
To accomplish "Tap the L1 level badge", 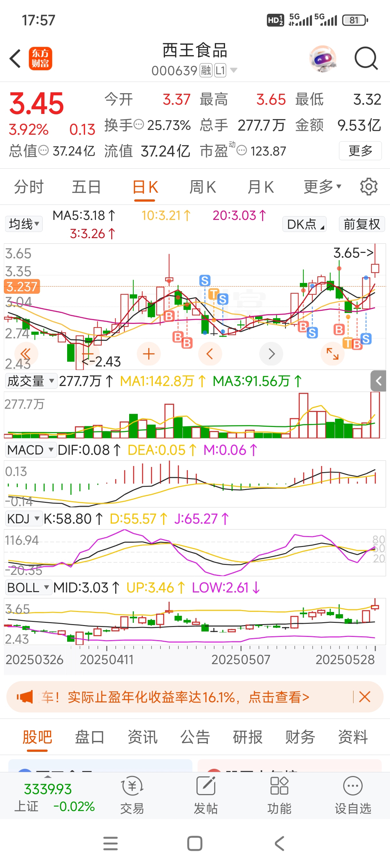I will tap(220, 71).
